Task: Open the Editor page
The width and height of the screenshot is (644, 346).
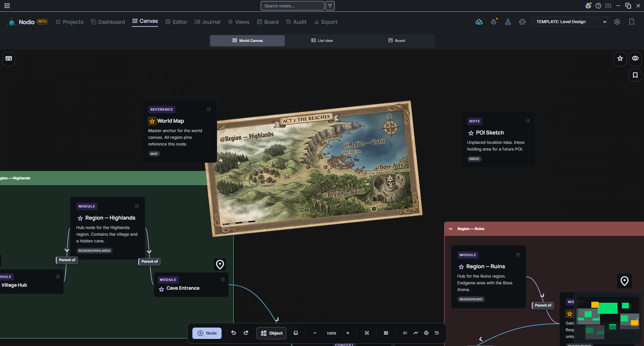Action: [x=176, y=22]
